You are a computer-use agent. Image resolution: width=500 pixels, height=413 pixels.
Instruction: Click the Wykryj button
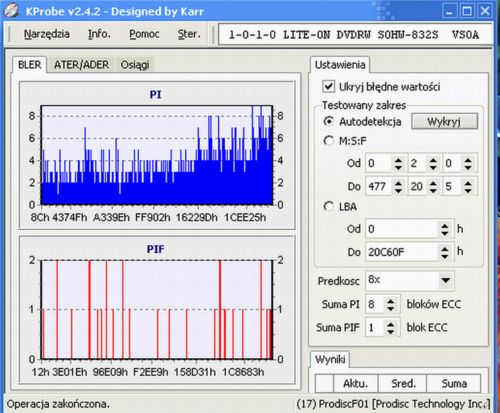(444, 121)
